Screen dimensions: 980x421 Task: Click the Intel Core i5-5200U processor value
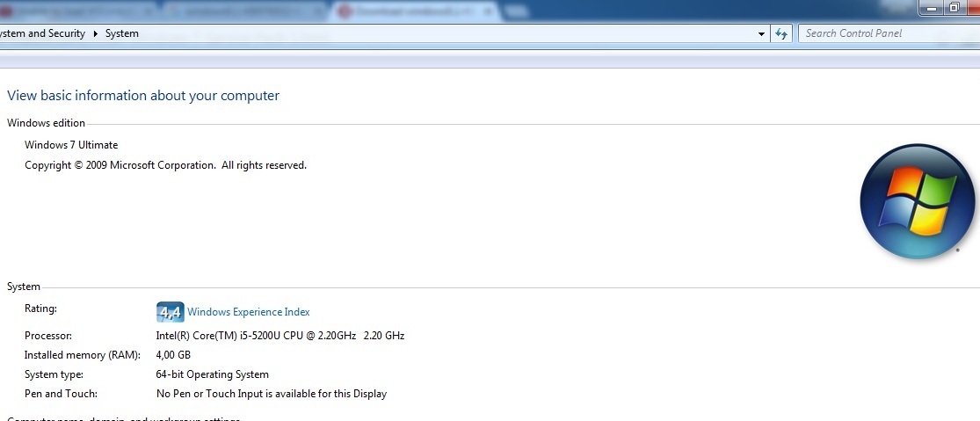click(280, 336)
